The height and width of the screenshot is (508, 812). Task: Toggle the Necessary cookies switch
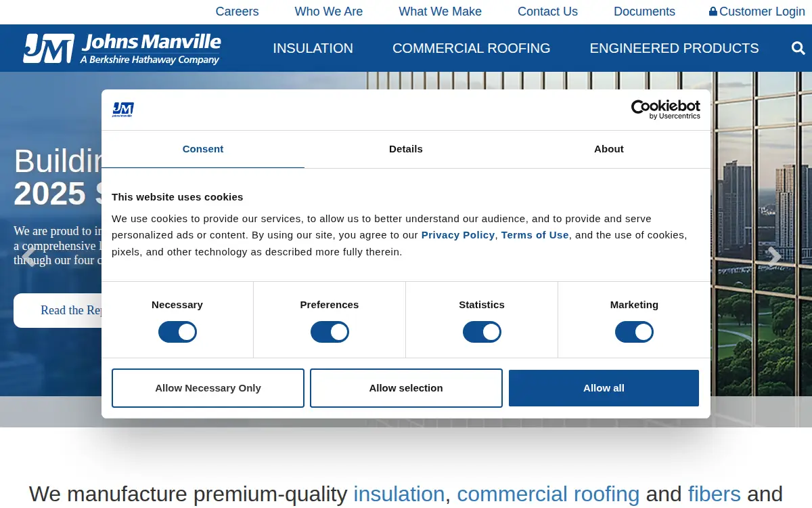(177, 332)
